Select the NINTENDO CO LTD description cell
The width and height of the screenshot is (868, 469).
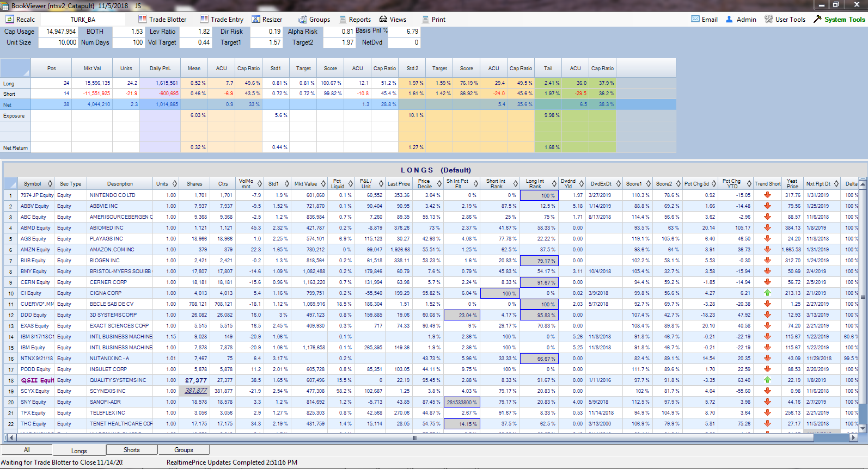point(120,195)
